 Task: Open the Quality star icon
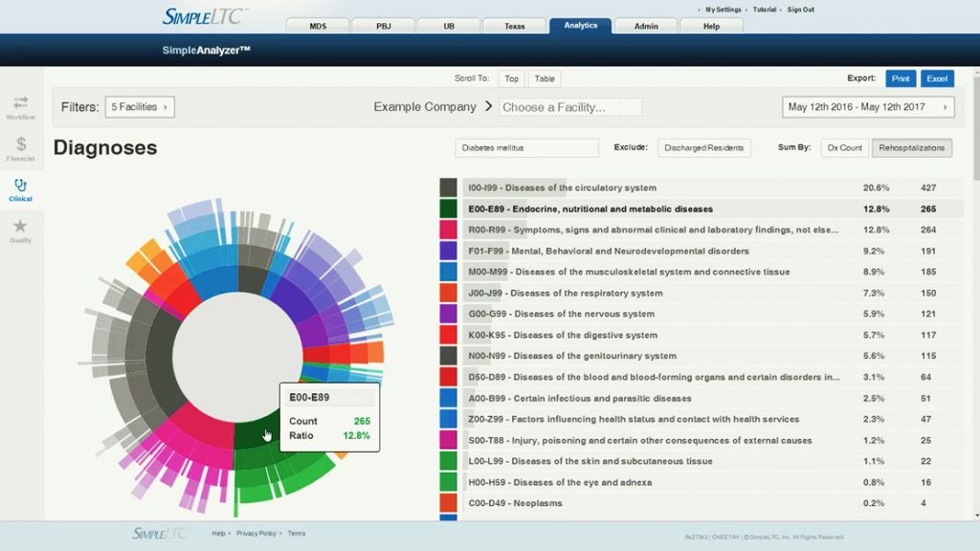(20, 227)
